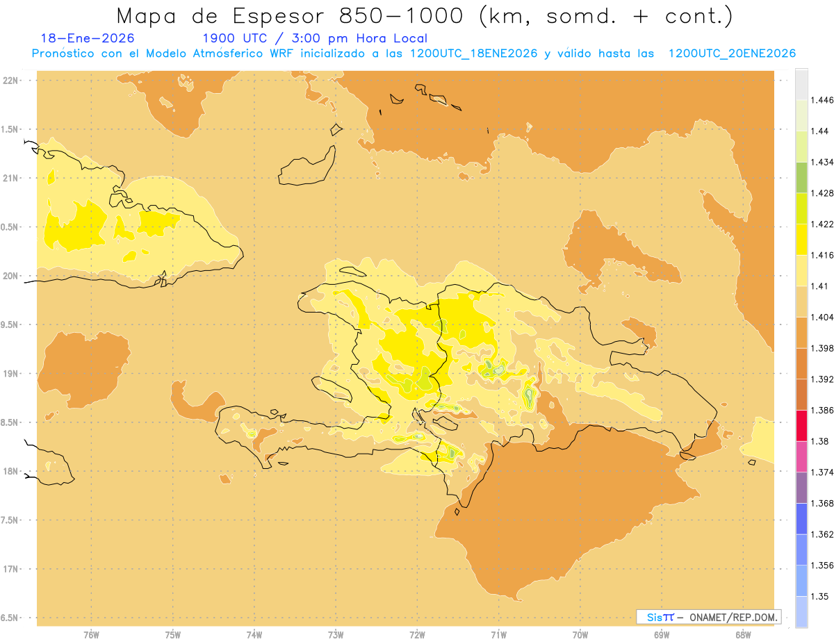Image resolution: width=834 pixels, height=644 pixels.
Task: Click the '71W' longitude label
Action: point(498,635)
